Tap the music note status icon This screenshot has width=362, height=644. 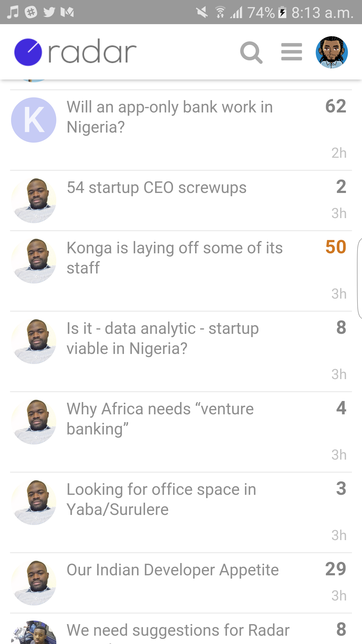pos(13,12)
